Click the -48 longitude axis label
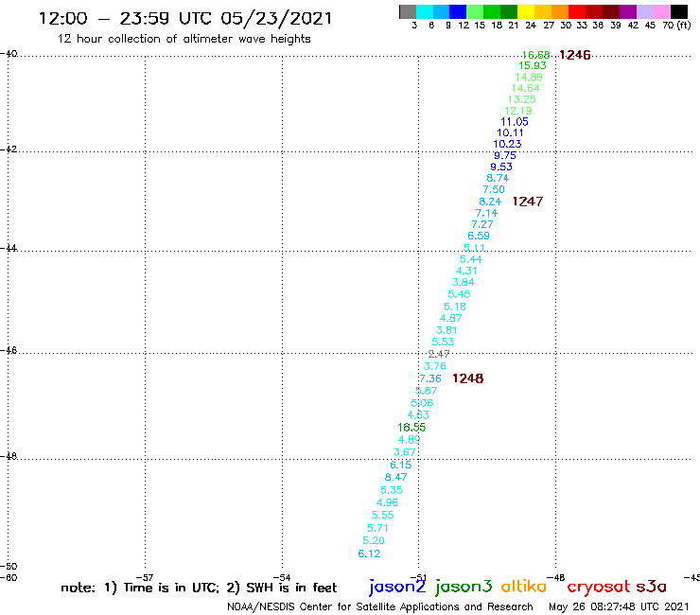The height and width of the screenshot is (615, 700). (556, 577)
